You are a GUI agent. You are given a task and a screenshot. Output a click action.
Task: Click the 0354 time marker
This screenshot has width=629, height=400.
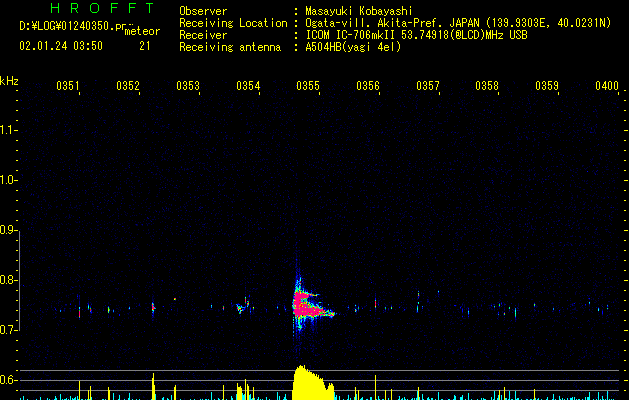[248, 86]
